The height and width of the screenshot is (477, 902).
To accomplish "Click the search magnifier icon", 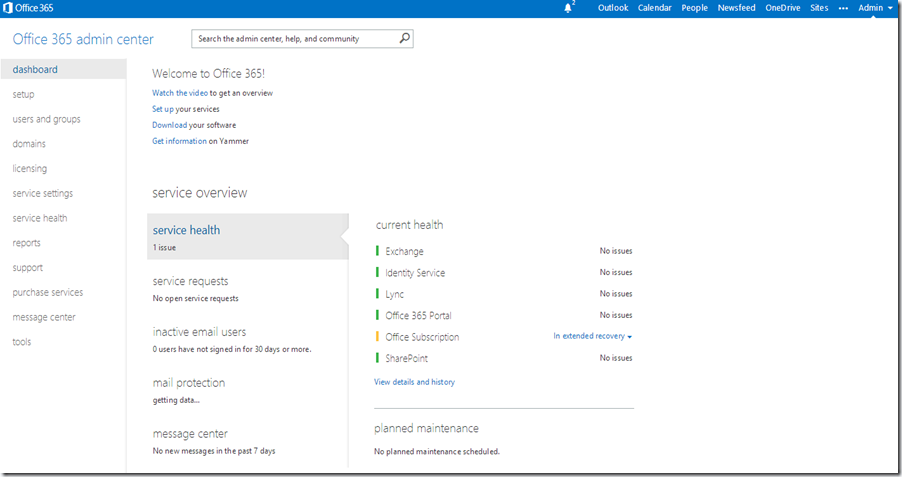I will tap(404, 38).
